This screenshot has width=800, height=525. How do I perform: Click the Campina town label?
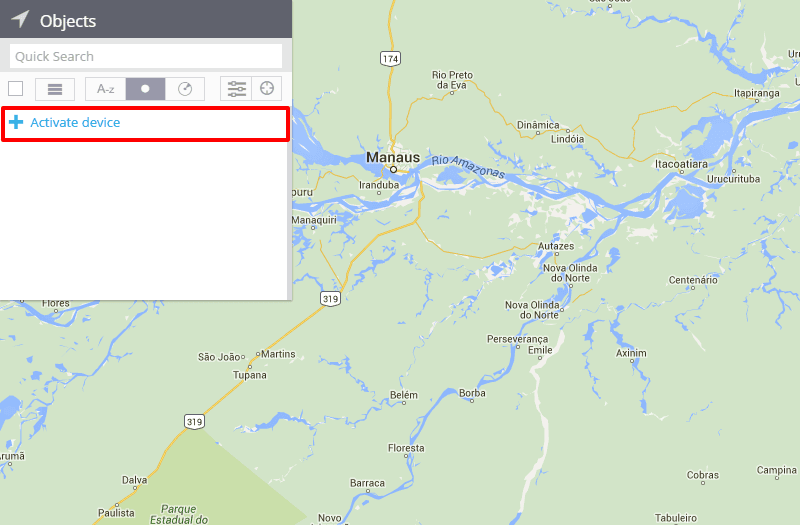tap(777, 470)
